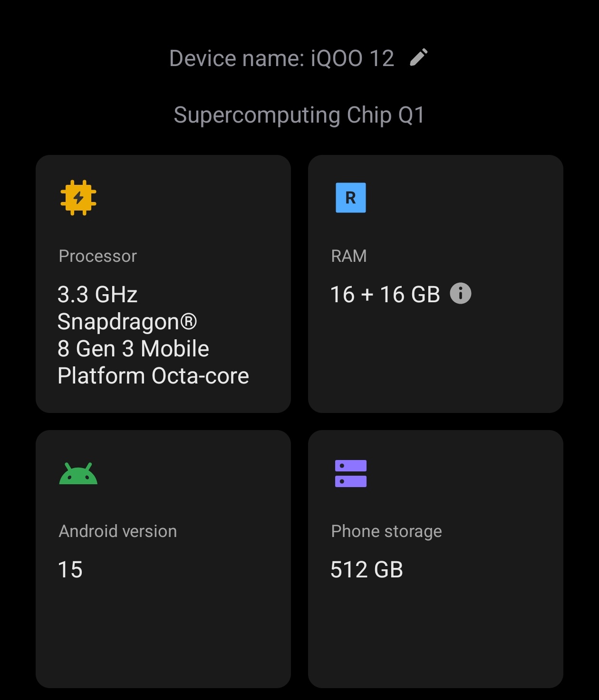Tap the 'Processor' label
This screenshot has height=700, width=599.
pos(98,256)
